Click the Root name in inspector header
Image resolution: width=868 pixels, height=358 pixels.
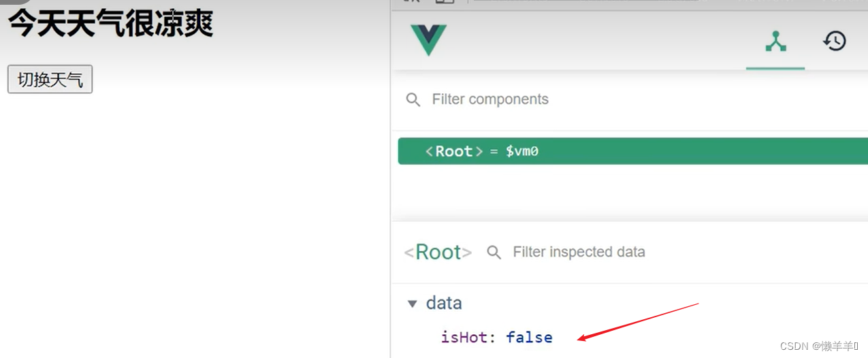[438, 253]
